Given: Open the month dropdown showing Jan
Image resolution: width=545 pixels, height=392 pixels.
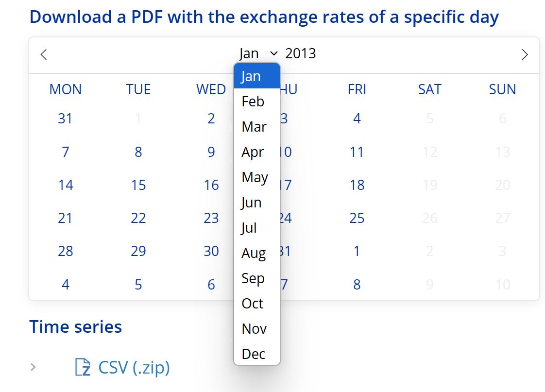Looking at the screenshot, I should coord(257,53).
